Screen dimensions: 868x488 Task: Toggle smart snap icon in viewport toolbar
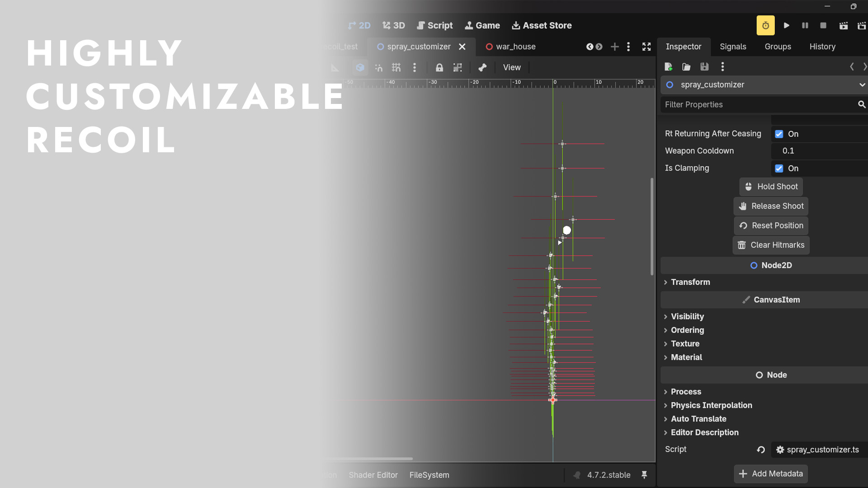click(378, 68)
